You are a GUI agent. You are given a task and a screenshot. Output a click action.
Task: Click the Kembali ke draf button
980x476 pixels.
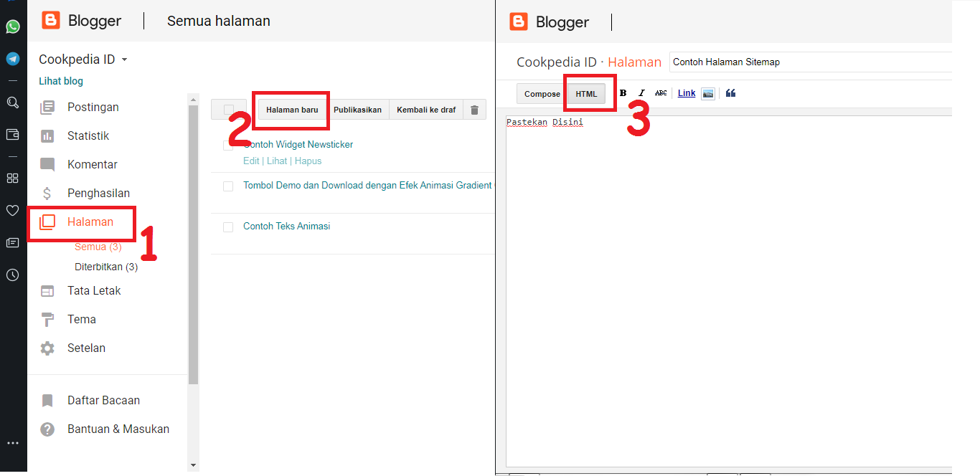point(426,110)
